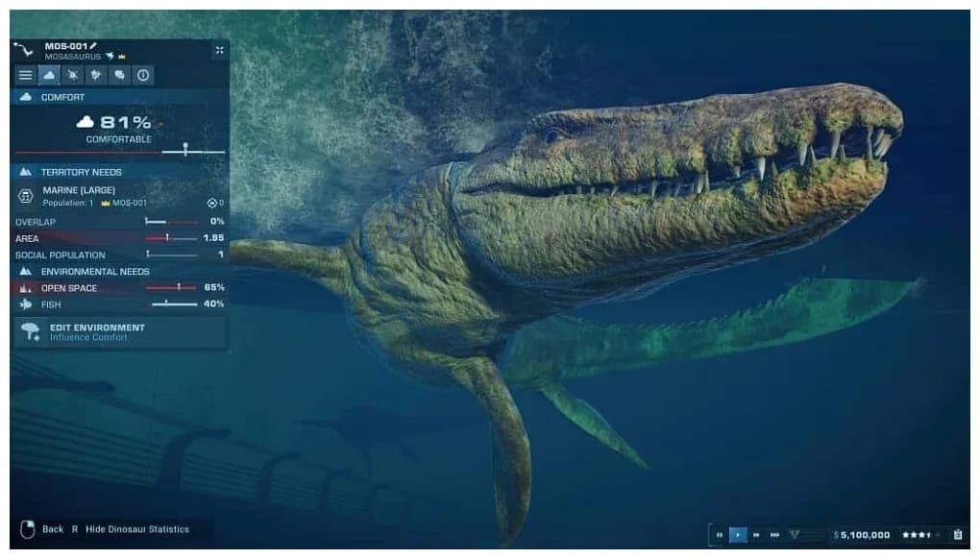Screen dimensions: 980x559
Task: Expand the Territory Needs section
Action: click(x=115, y=172)
